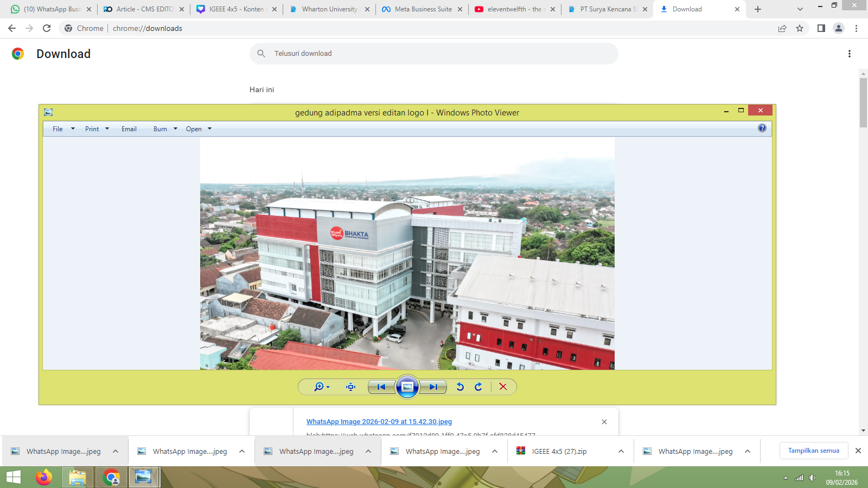The width and height of the screenshot is (868, 488).
Task: Click Email in Photo Viewer toolbar
Action: click(x=129, y=129)
